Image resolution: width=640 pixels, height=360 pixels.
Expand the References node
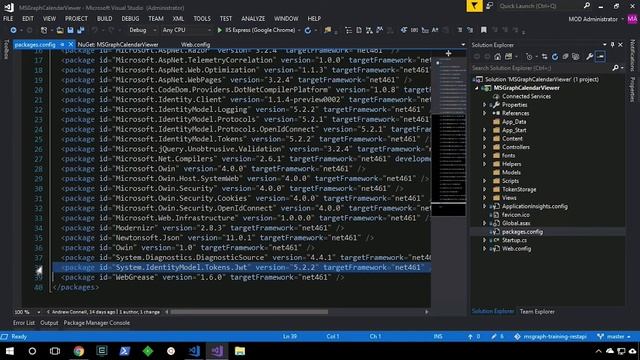(484, 113)
